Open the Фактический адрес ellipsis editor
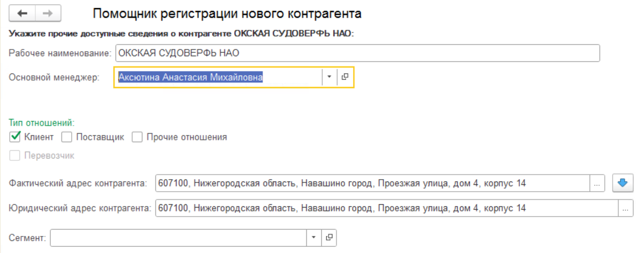Image resolution: width=644 pixels, height=253 pixels. (597, 184)
